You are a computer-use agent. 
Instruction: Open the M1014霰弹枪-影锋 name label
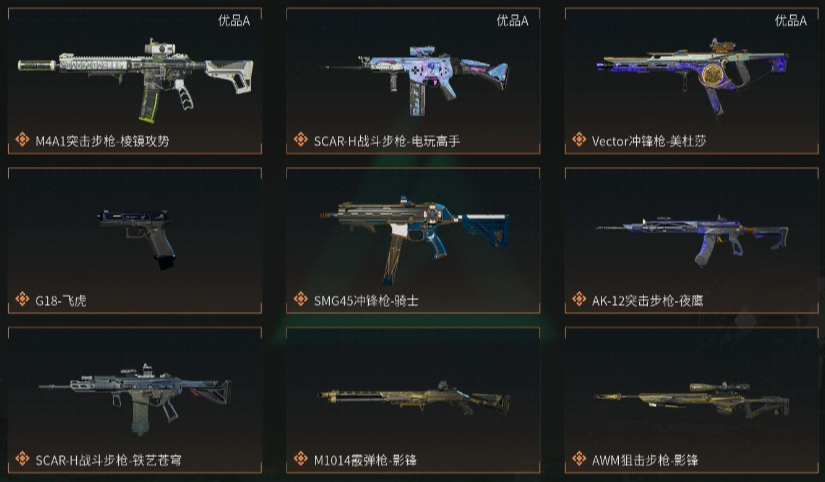pos(365,460)
